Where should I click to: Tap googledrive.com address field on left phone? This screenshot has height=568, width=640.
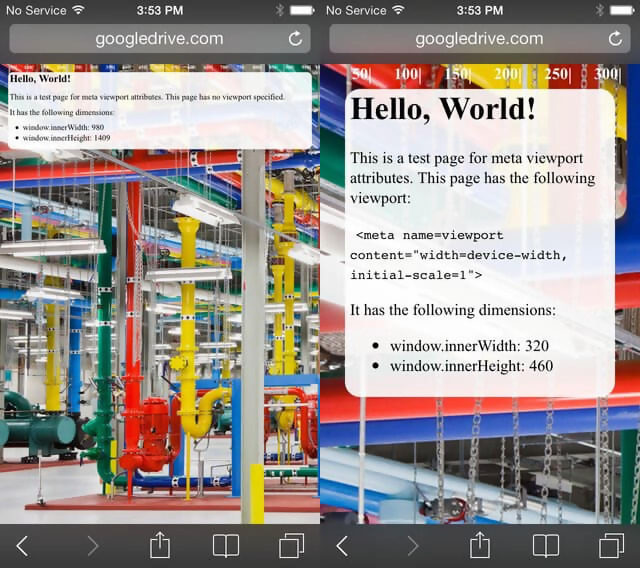coord(160,39)
